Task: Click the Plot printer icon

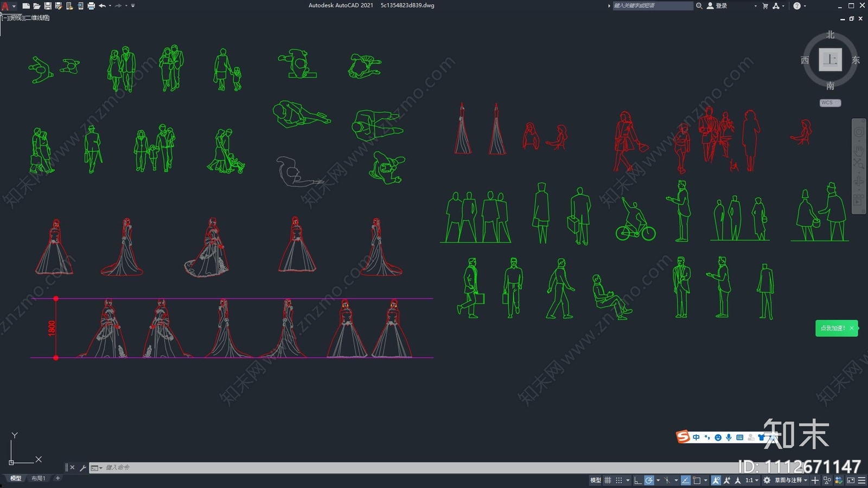Action: 91,6
